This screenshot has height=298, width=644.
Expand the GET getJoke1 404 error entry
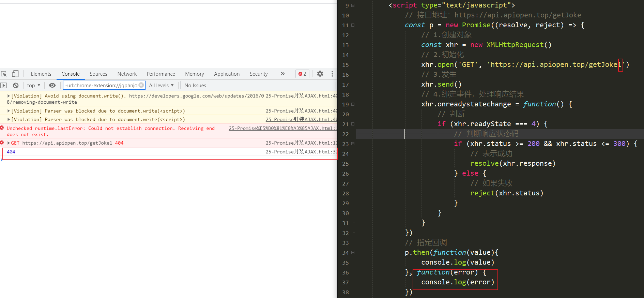9,143
